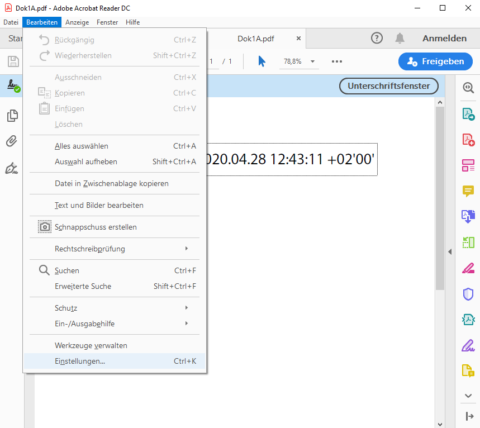Open the Anzeige menu
The height and width of the screenshot is (428, 480).
[77, 22]
